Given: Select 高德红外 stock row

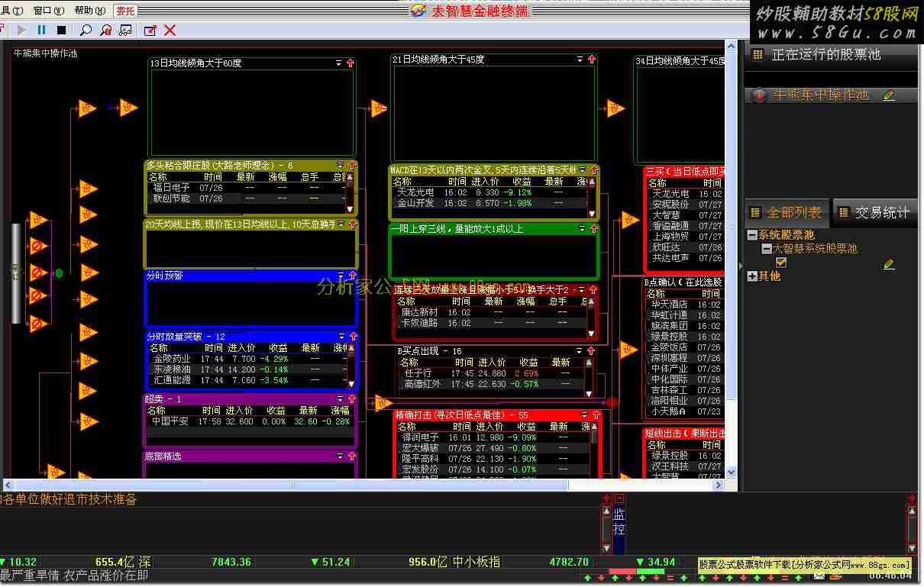Looking at the screenshot, I should (x=493, y=385).
